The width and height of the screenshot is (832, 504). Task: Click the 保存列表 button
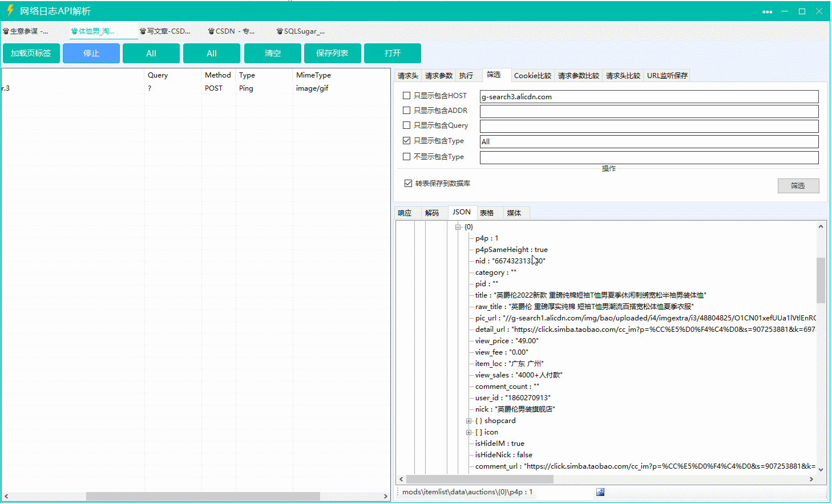(x=333, y=53)
